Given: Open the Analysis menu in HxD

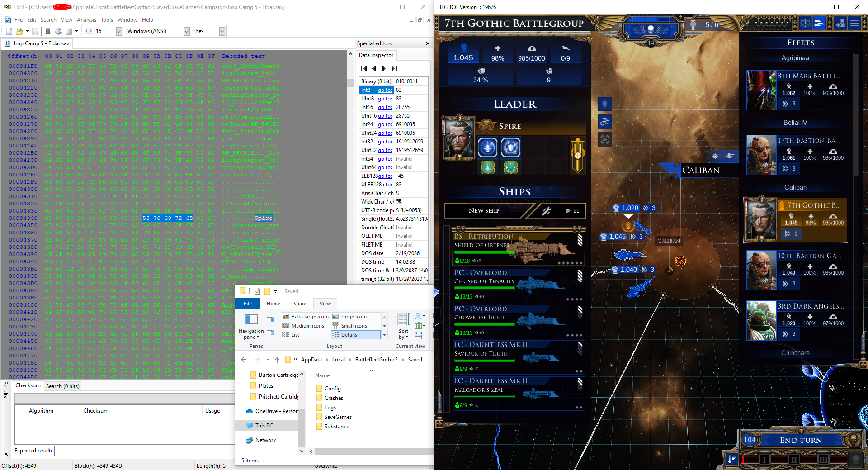Looking at the screenshot, I should pyautogui.click(x=86, y=20).
